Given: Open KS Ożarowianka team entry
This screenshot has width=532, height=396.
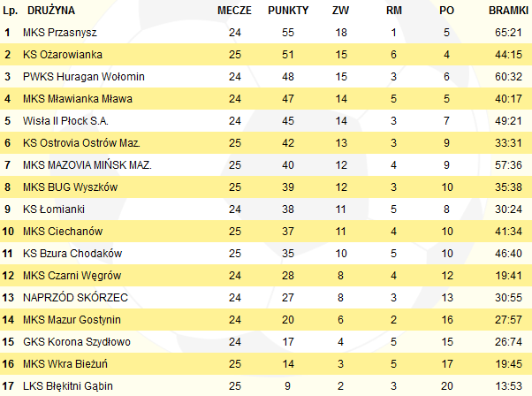Looking at the screenshot, I should (x=63, y=55).
